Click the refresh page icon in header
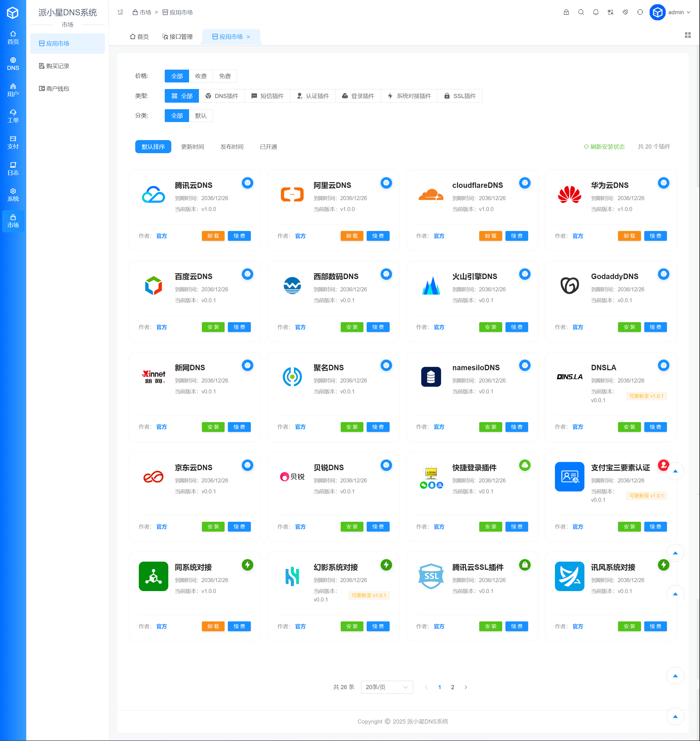Image resolution: width=700 pixels, height=741 pixels. [x=640, y=12]
